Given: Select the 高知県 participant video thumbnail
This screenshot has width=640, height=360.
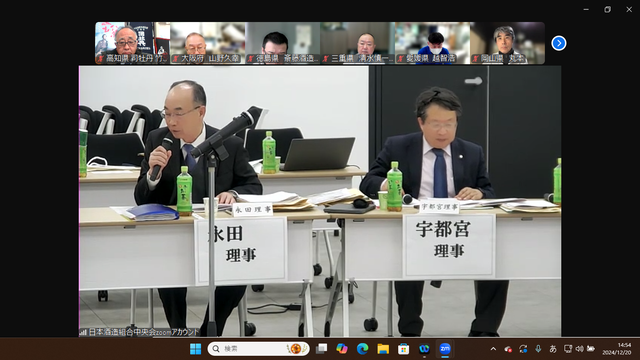Looking at the screenshot, I should coord(133,43).
